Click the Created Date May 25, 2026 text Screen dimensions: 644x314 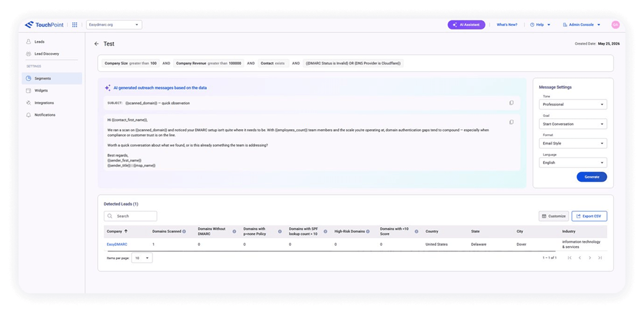click(x=597, y=44)
